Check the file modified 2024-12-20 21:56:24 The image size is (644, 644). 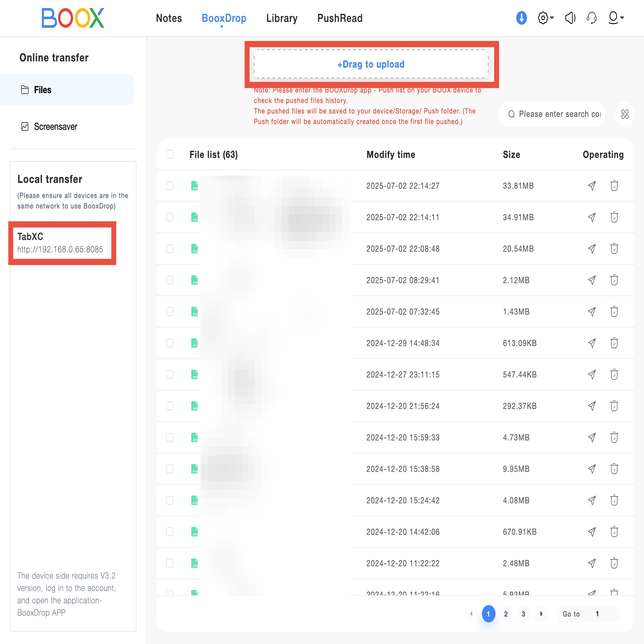[170, 406]
